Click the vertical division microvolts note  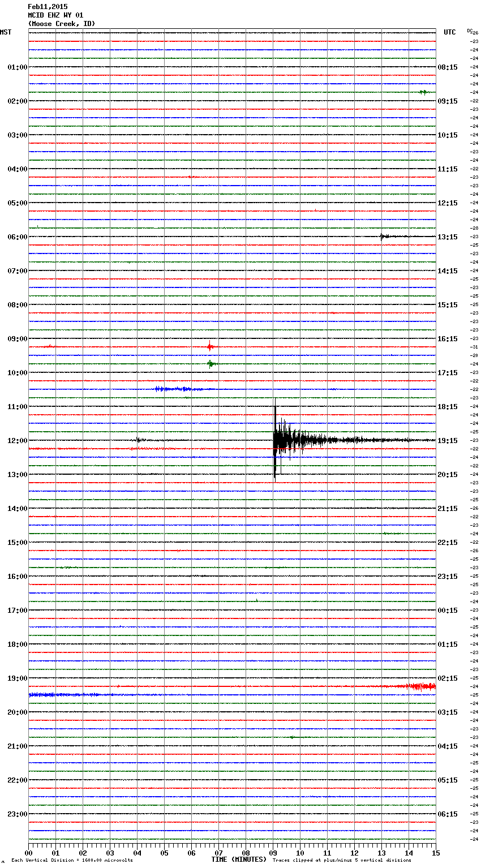[72, 860]
